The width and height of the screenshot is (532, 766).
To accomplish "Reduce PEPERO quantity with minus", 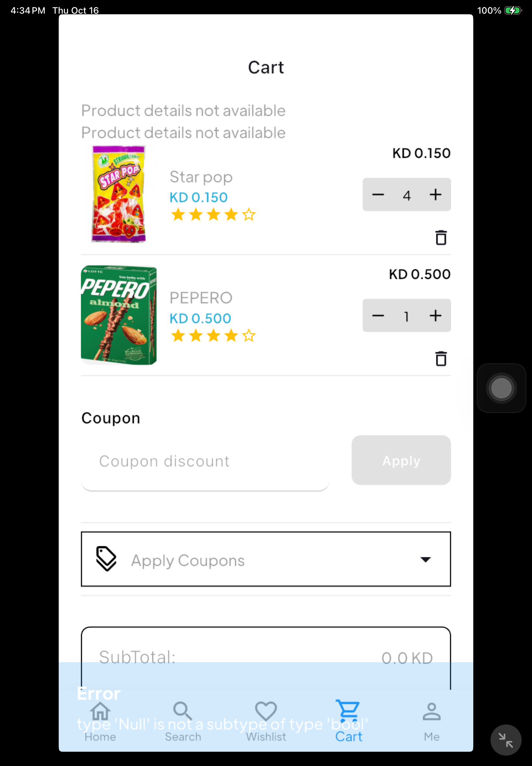I will [x=378, y=316].
